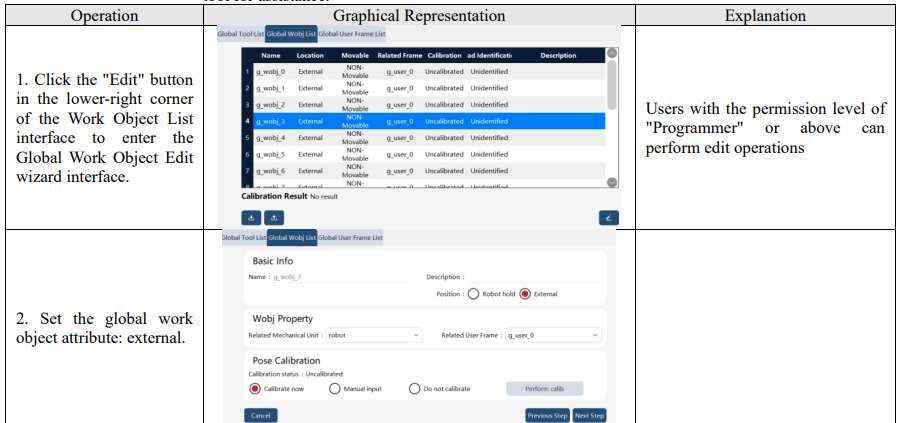
Task: Click the Perform calib button
Action: [x=545, y=389]
